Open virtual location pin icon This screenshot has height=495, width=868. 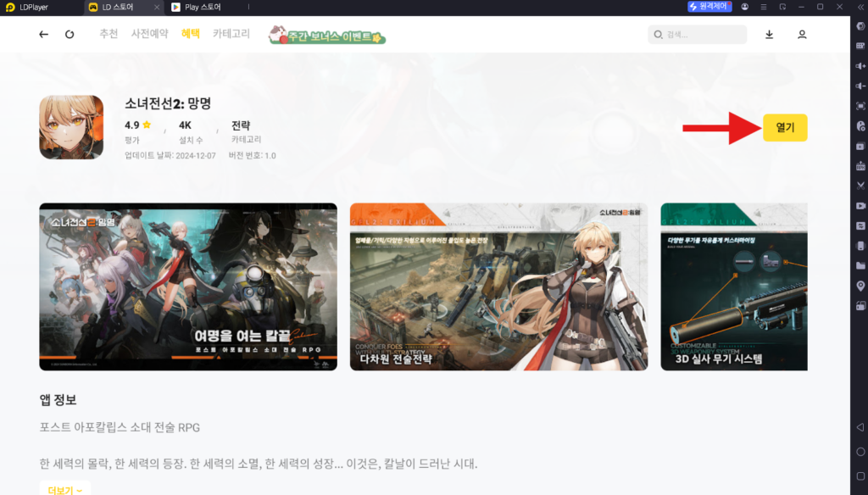coord(860,286)
